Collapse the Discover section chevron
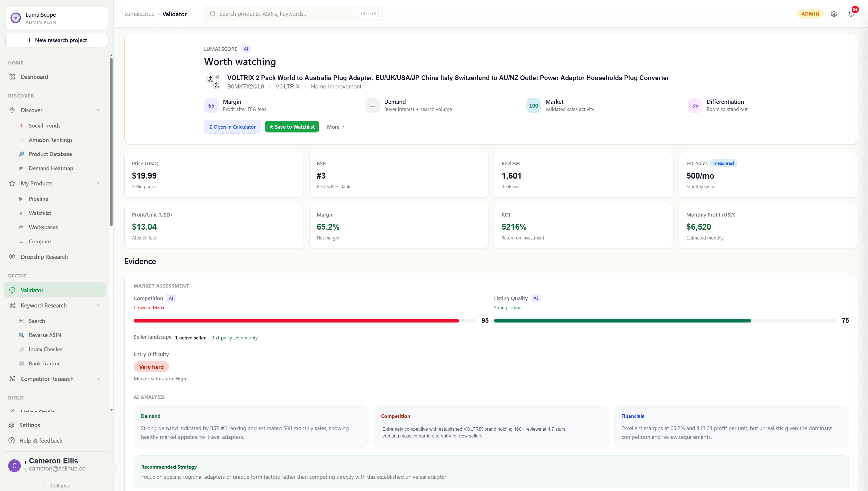Viewport: 868px width, 491px height. [99, 110]
